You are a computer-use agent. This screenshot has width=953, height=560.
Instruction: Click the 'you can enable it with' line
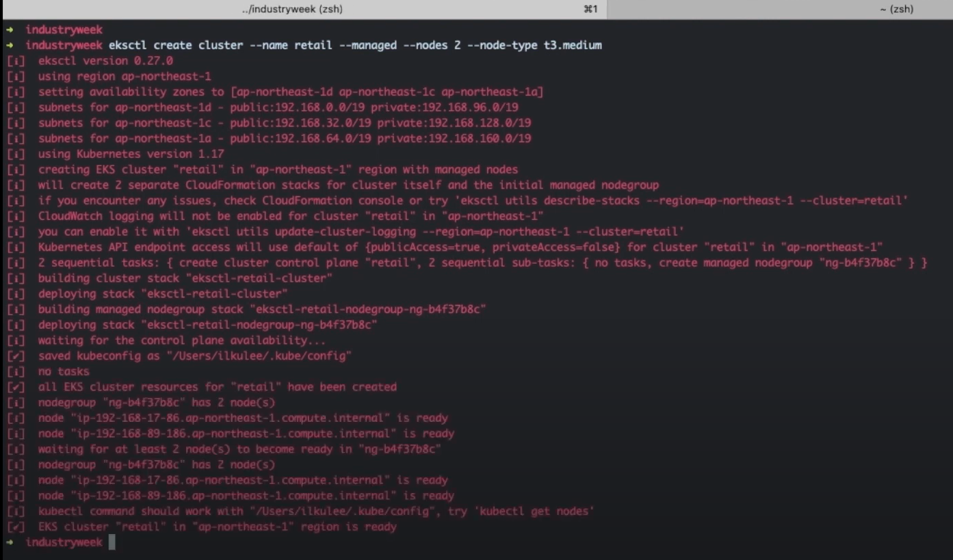click(x=345, y=231)
